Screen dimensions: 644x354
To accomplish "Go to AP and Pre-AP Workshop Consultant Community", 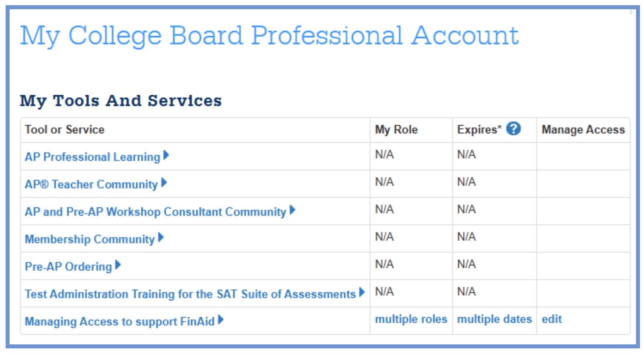I will [x=155, y=212].
